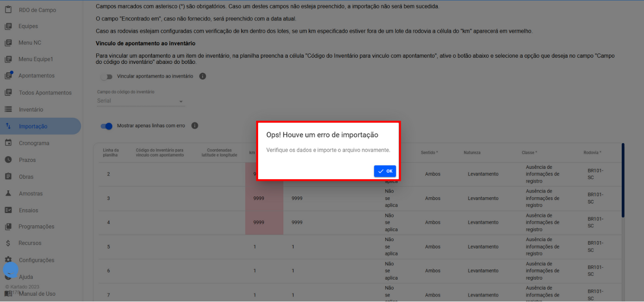This screenshot has height=302, width=644.
Task: Open the Cronograma calendar icon
Action: pos(8,143)
